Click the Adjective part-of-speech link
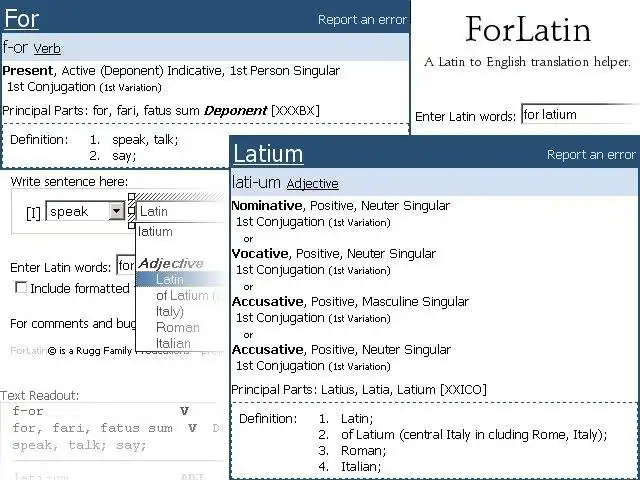 [313, 184]
